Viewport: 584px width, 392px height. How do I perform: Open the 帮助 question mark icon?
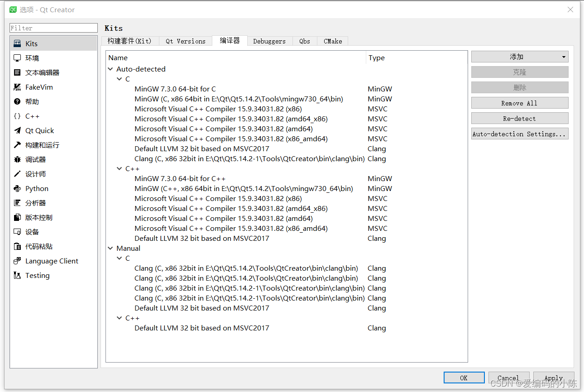(x=17, y=101)
